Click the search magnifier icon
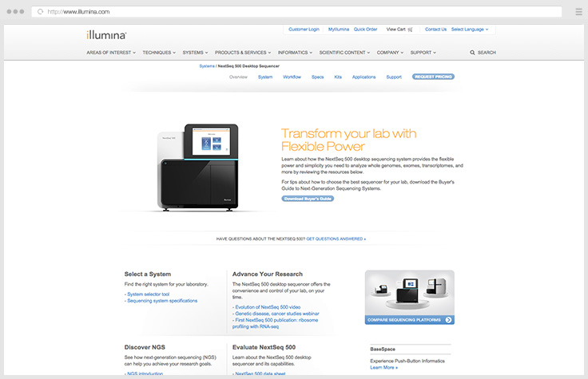 (x=472, y=53)
